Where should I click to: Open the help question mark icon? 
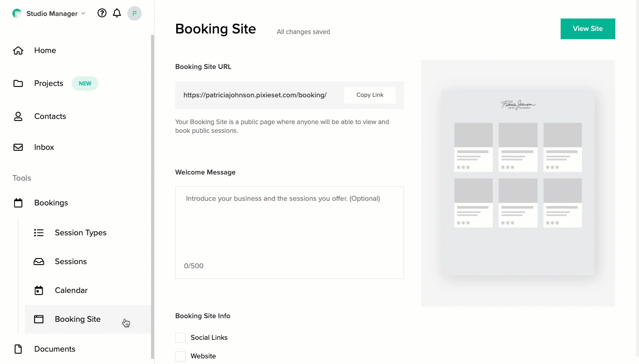pos(102,13)
